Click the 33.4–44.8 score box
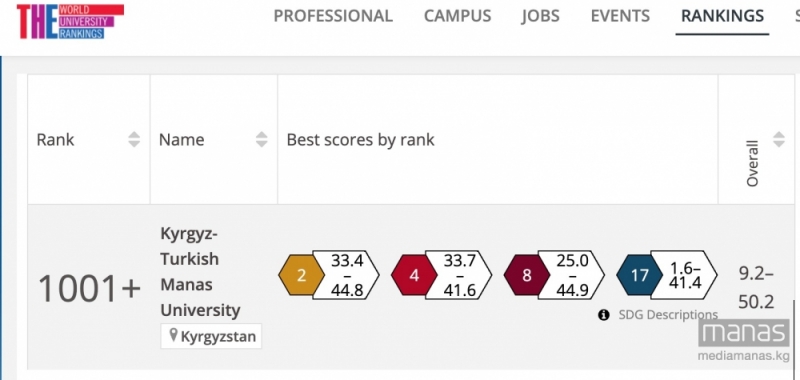The height and width of the screenshot is (380, 800). 346,275
